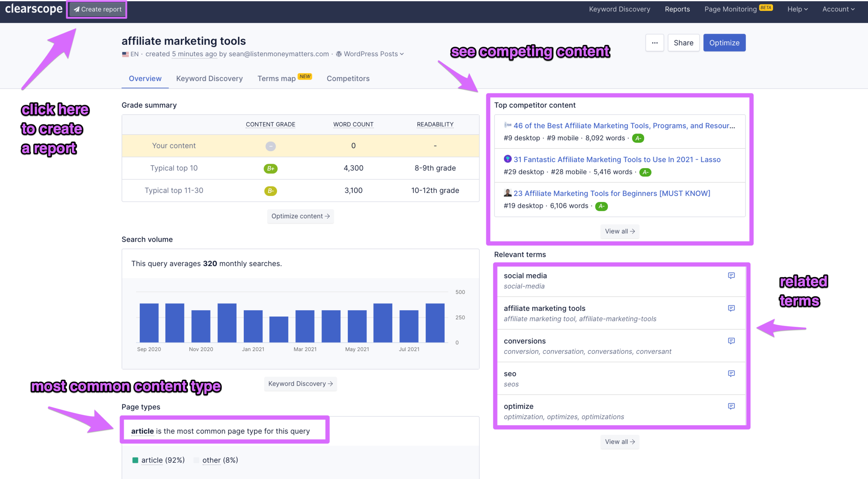Click Optimize content arrow button

tap(300, 216)
